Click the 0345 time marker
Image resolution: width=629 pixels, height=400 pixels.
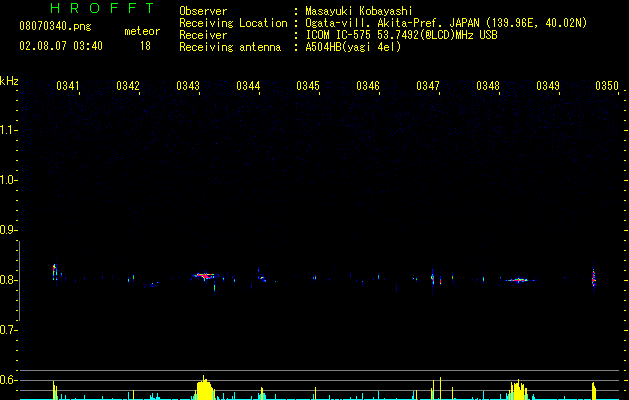[308, 86]
